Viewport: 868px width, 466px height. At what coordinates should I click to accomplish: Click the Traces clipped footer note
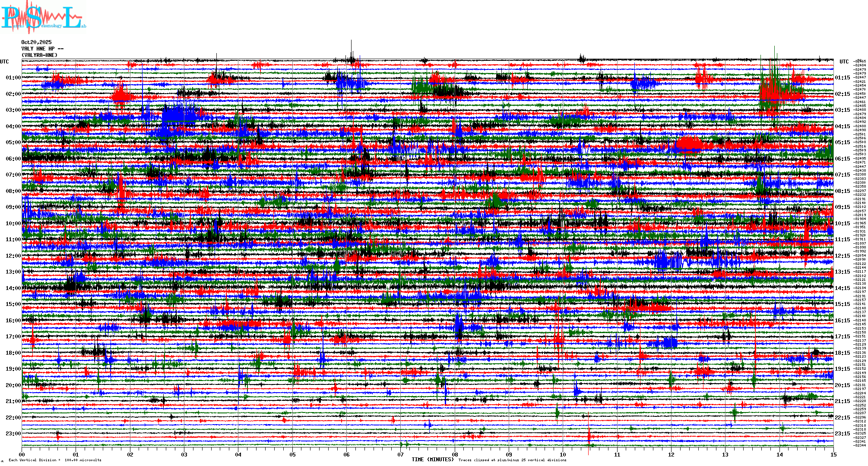point(512,460)
